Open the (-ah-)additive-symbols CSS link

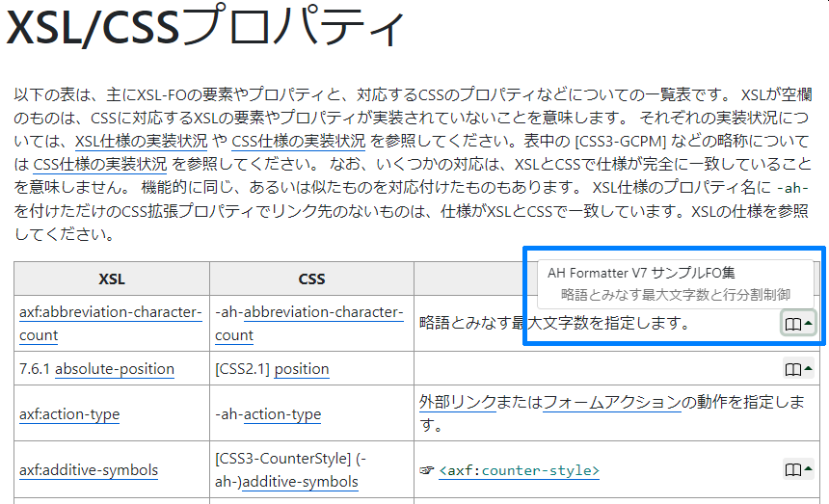point(300,482)
